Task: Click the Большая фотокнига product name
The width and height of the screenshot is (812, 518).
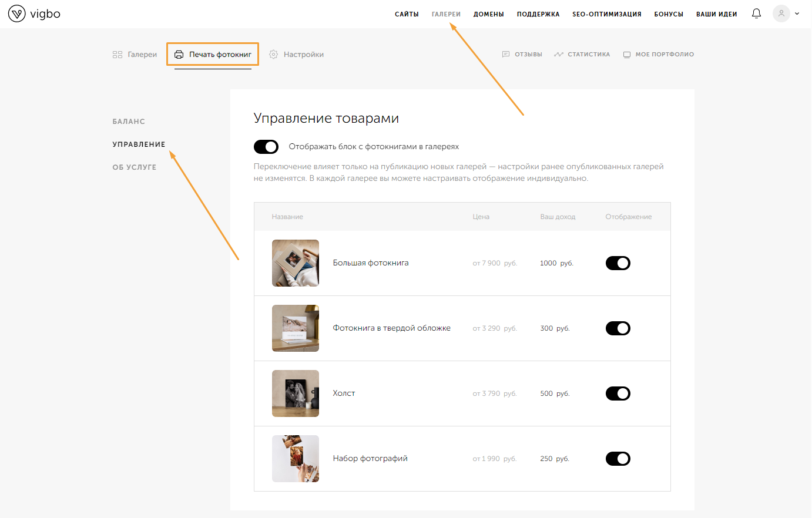Action: pos(371,263)
